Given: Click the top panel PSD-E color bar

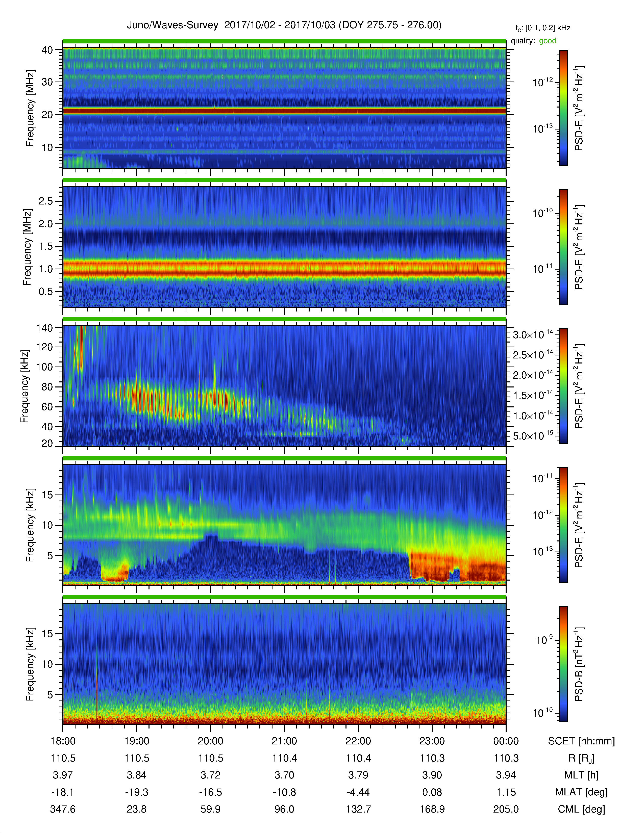Looking at the screenshot, I should click(x=563, y=108).
